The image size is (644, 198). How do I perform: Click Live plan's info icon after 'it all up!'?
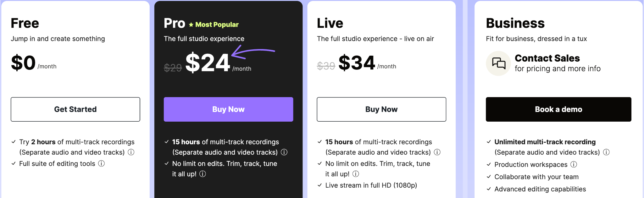(x=356, y=174)
